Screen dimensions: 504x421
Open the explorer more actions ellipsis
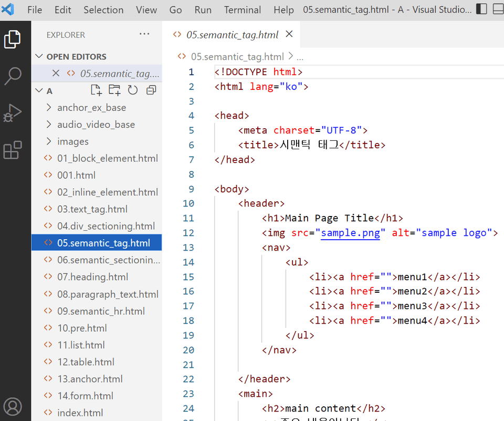[144, 35]
